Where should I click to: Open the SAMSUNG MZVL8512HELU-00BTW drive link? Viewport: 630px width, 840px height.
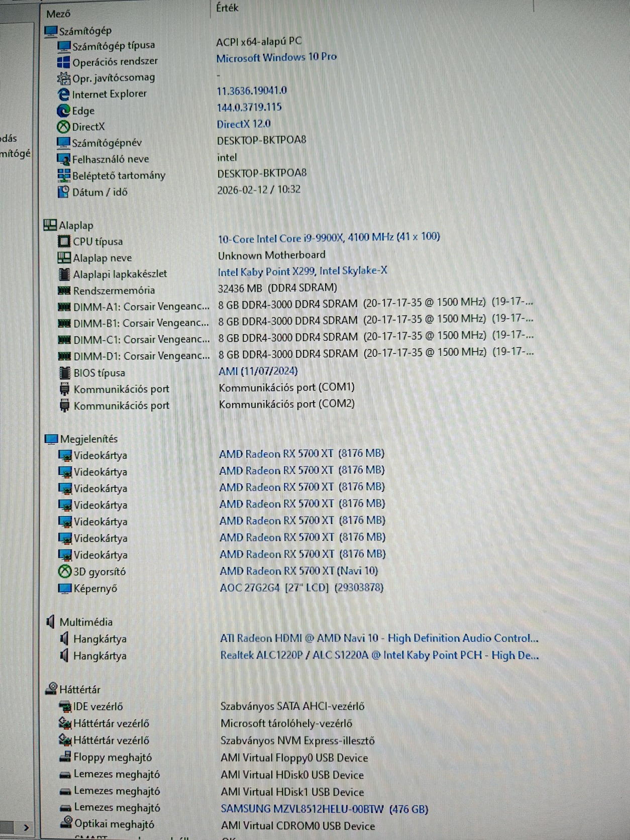325,809
